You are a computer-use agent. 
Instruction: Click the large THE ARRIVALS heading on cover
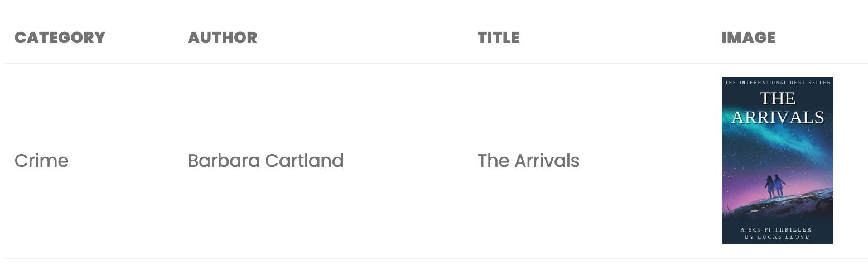click(778, 108)
